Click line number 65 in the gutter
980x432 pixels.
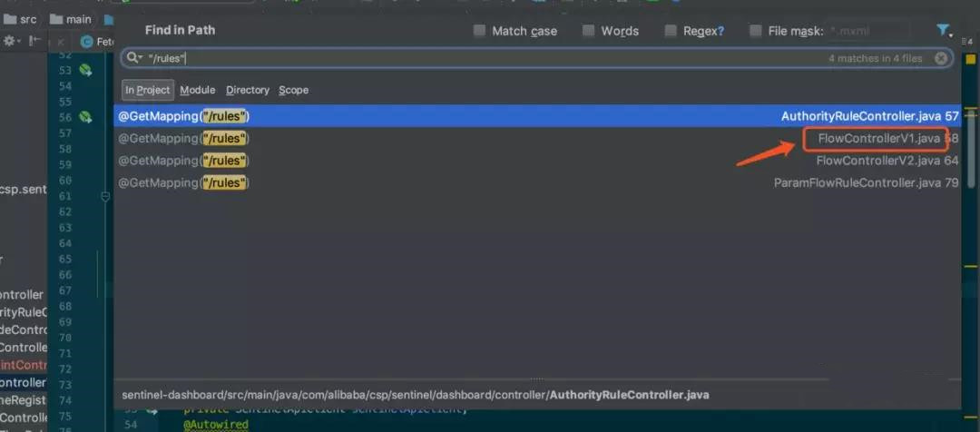(65, 259)
